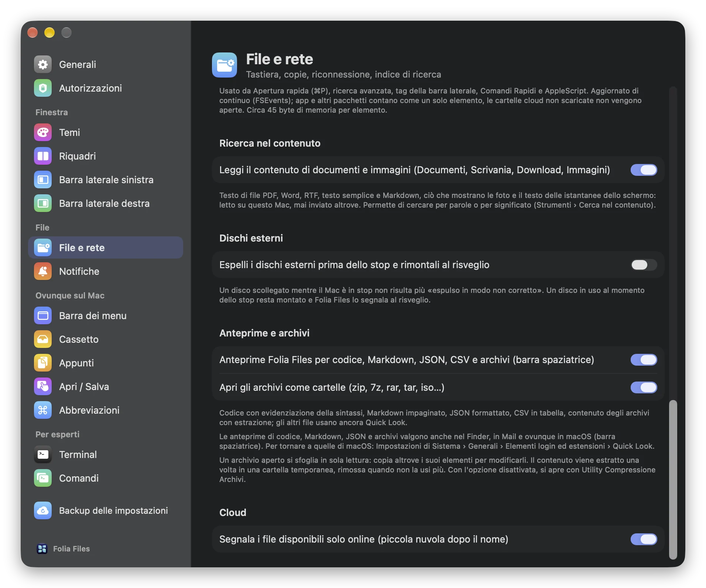Open the Autorizzazioni lock icon
Image resolution: width=706 pixels, height=588 pixels.
[x=43, y=88]
